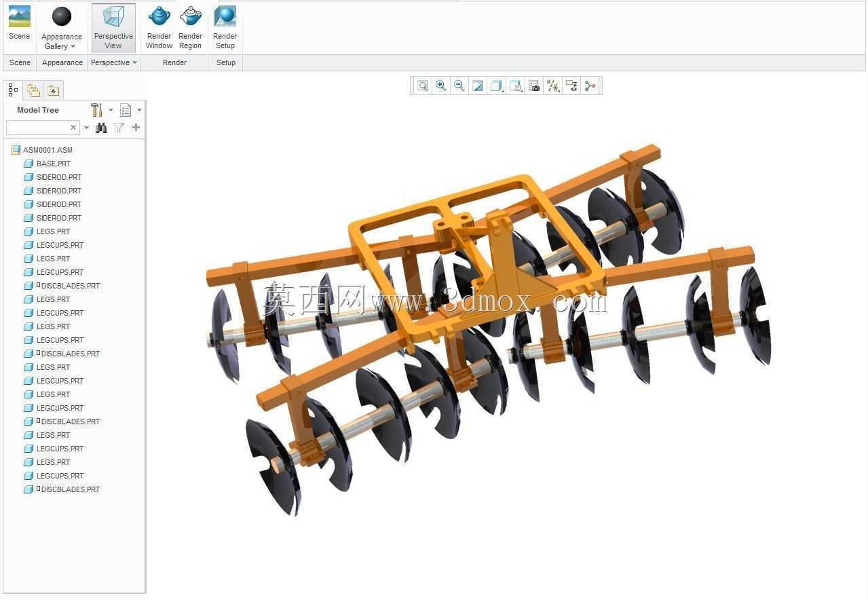
Task: Open the Datum Display Filters icon
Action: [553, 86]
